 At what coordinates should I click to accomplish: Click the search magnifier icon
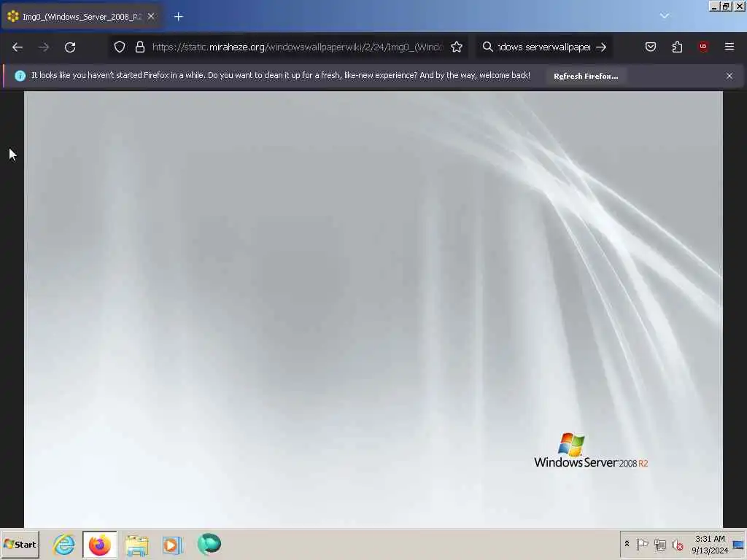487,47
